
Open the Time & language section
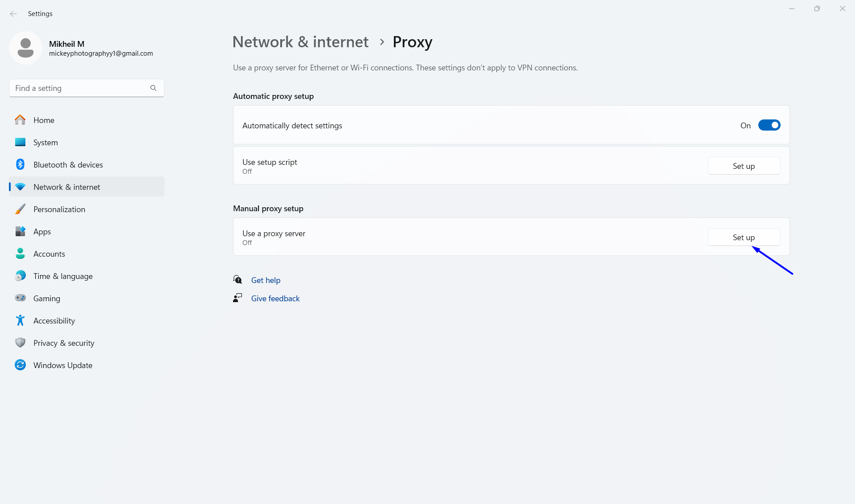point(63,276)
